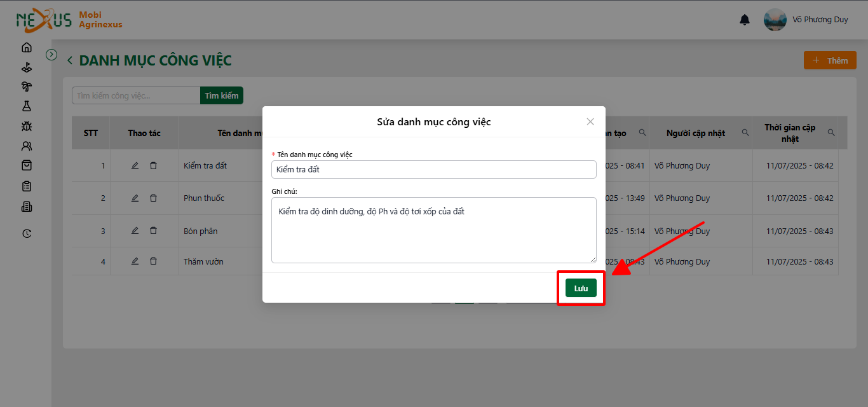Edit the Kiểm tra đất row
This screenshot has height=407, width=868.
coord(135,165)
